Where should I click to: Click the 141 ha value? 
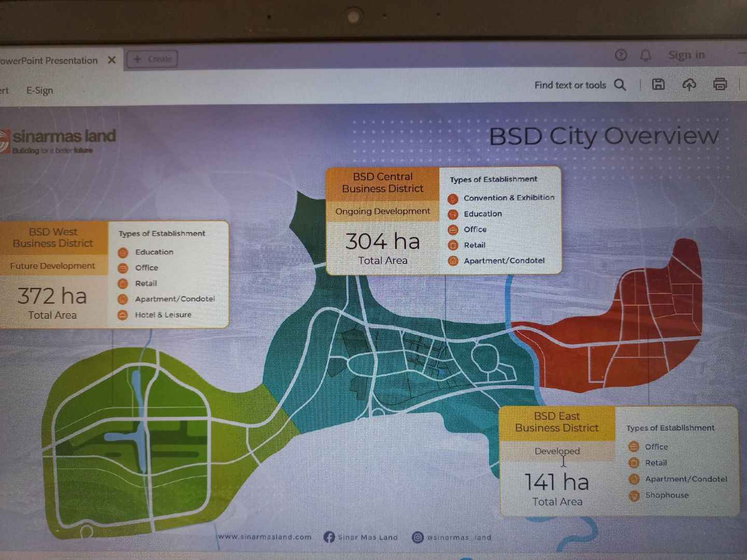coord(557,482)
